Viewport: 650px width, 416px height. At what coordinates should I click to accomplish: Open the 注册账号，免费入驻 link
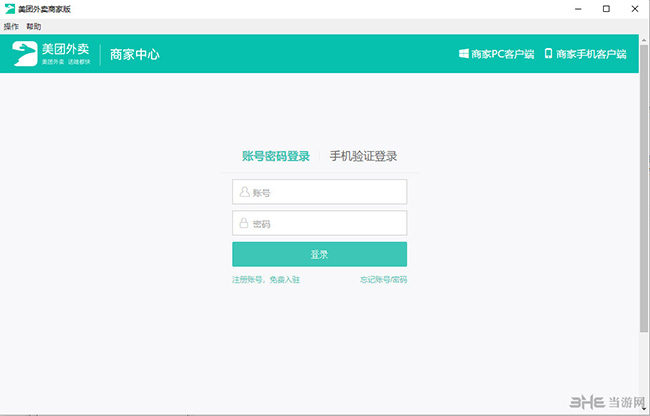pos(266,280)
